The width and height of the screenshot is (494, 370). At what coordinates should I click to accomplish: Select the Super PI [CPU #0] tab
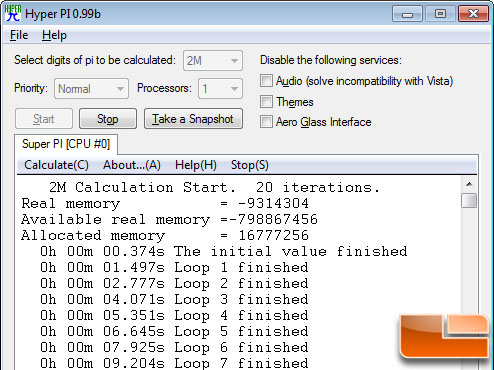tap(66, 144)
